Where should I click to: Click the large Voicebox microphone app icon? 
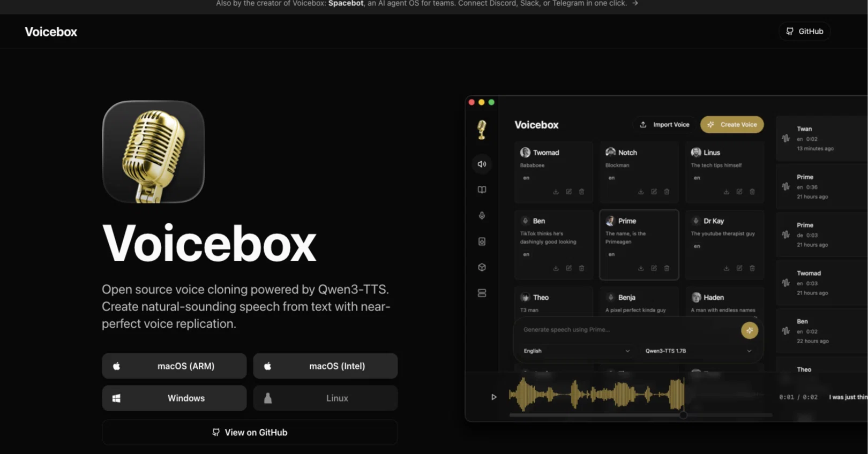coord(153,152)
